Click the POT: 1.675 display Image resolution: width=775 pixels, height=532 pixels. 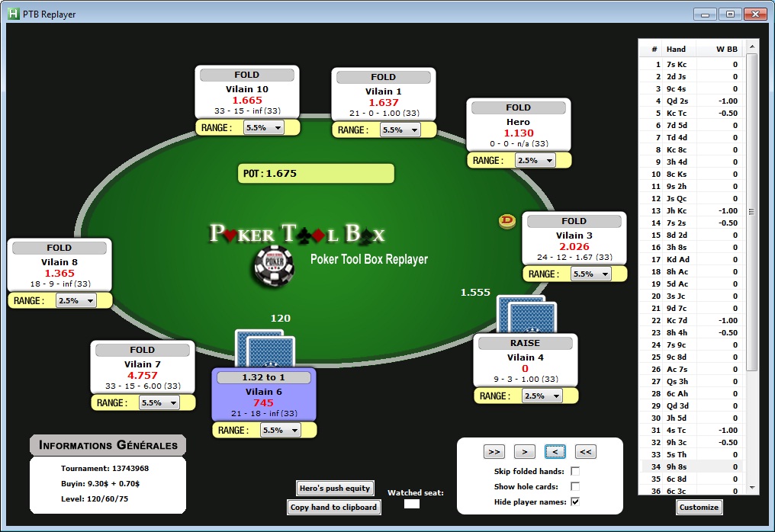click(316, 173)
